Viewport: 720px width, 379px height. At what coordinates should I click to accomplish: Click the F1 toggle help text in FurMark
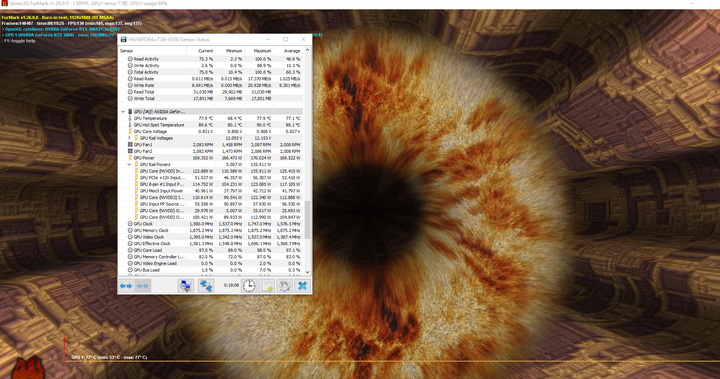pyautogui.click(x=19, y=41)
